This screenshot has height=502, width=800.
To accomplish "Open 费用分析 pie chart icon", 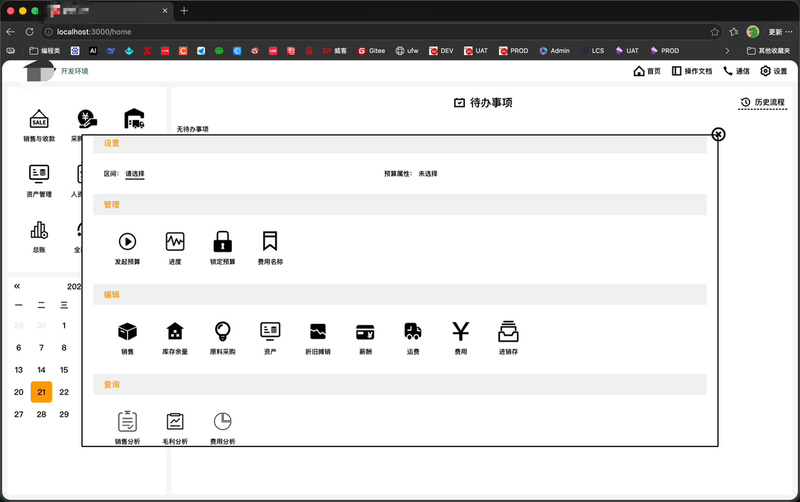I will [x=222, y=421].
